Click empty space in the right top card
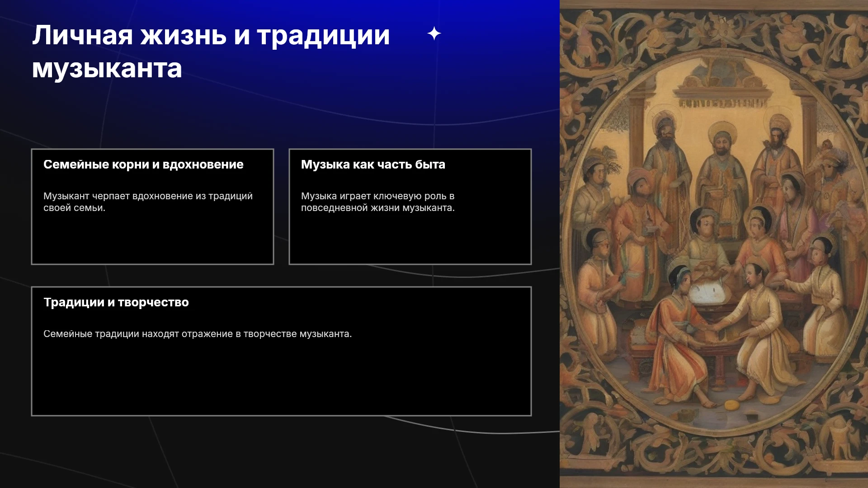The width and height of the screenshot is (868, 488). 410,239
